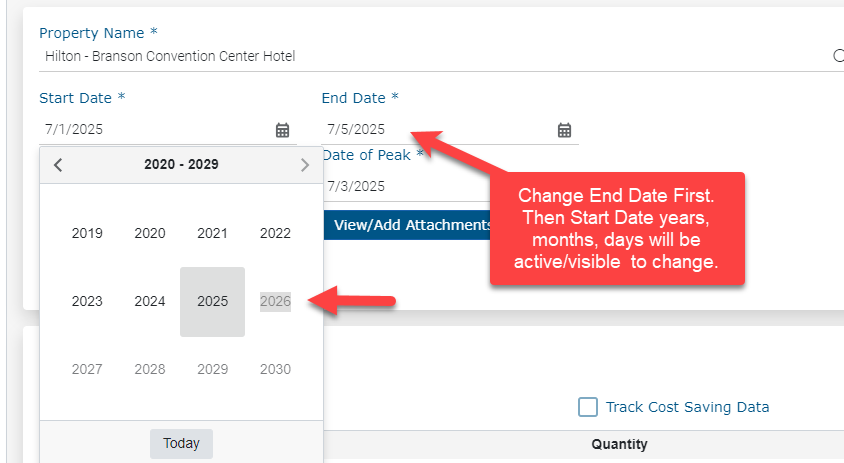The image size is (844, 463).
Task: Choose year 2023 in calendar
Action: [x=87, y=301]
